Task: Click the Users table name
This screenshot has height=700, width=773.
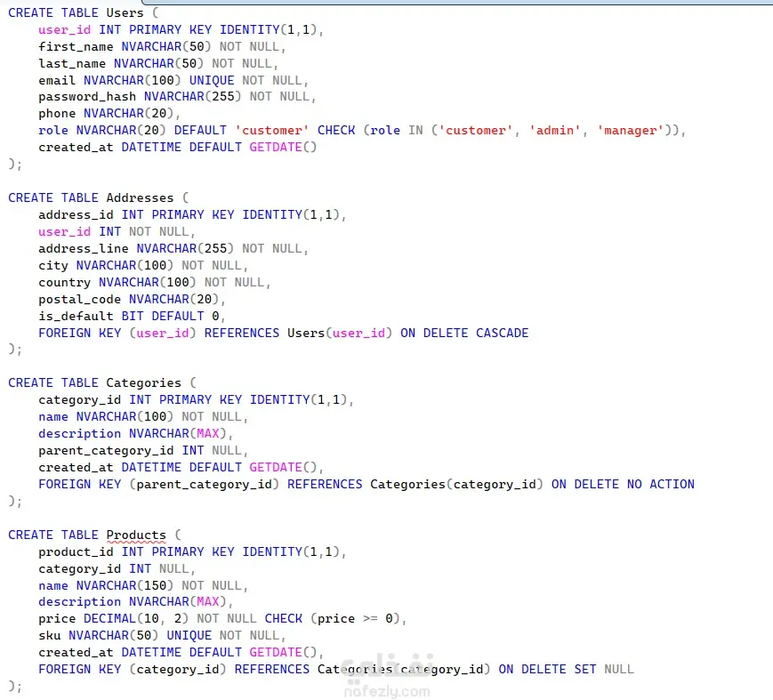Action: [125, 12]
